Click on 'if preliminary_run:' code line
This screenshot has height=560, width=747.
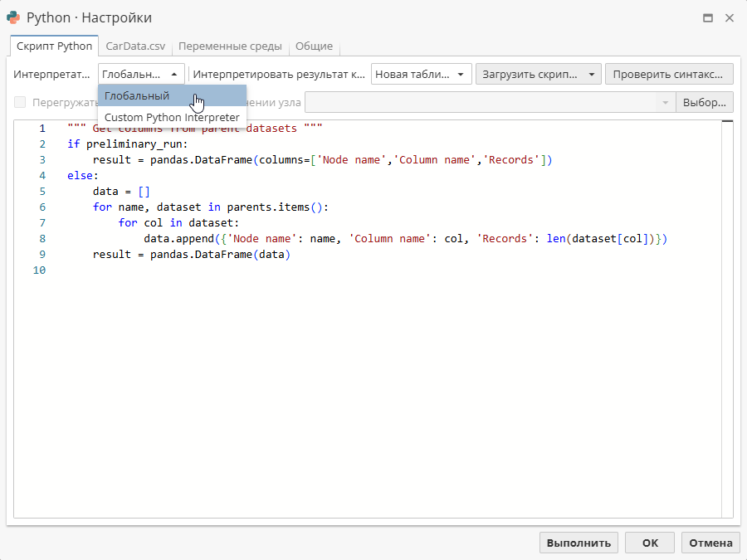[128, 144]
